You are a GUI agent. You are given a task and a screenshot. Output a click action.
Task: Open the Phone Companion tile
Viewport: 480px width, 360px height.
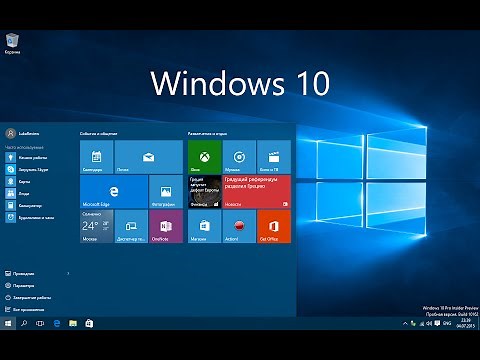(x=131, y=226)
